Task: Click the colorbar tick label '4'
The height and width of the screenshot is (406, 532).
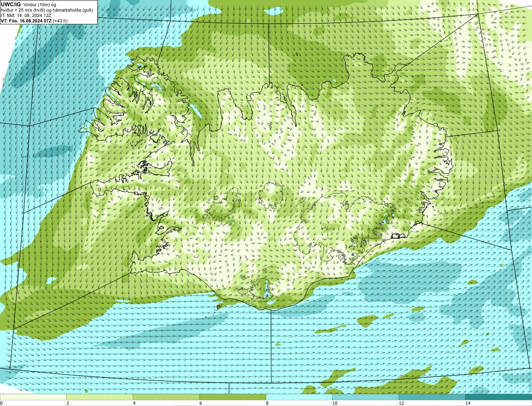Action: pos(134,403)
